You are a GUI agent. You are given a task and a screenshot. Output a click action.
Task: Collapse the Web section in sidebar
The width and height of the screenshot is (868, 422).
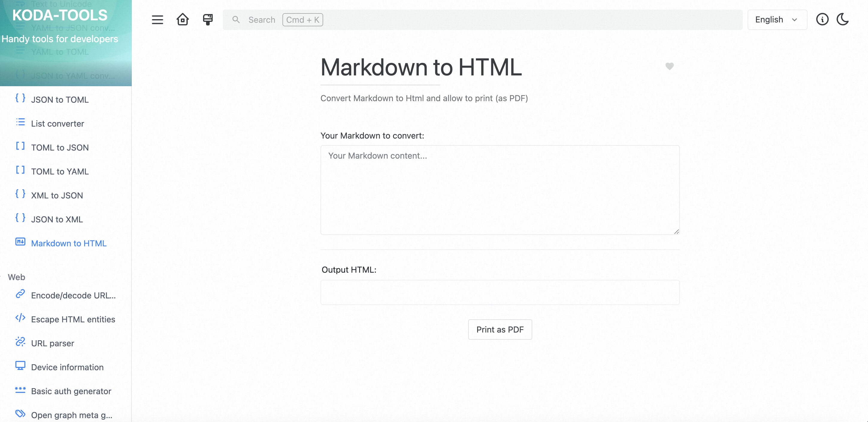pyautogui.click(x=16, y=277)
